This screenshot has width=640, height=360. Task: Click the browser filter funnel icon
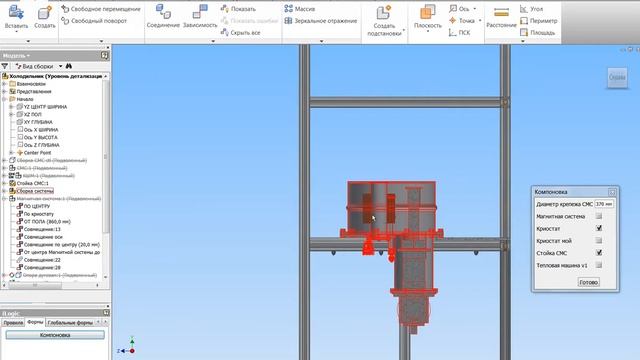5,66
